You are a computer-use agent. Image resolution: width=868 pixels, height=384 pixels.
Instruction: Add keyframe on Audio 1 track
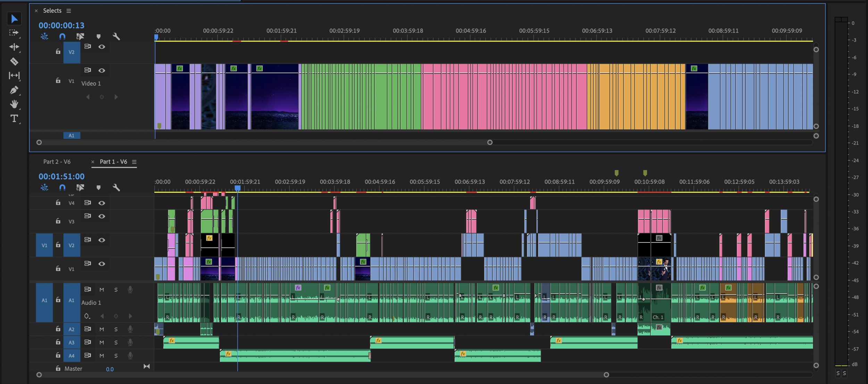[116, 316]
